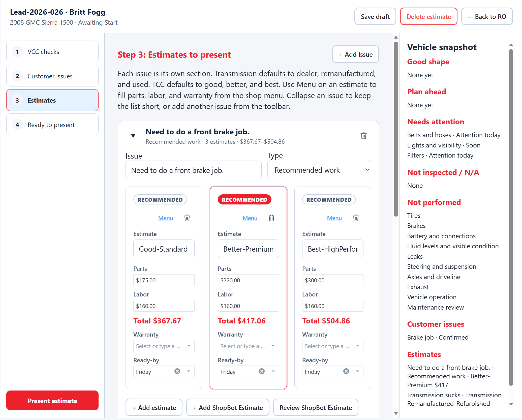
Task: Toggle Recommended badge on Best-HighPerformance estimate
Action: click(329, 200)
